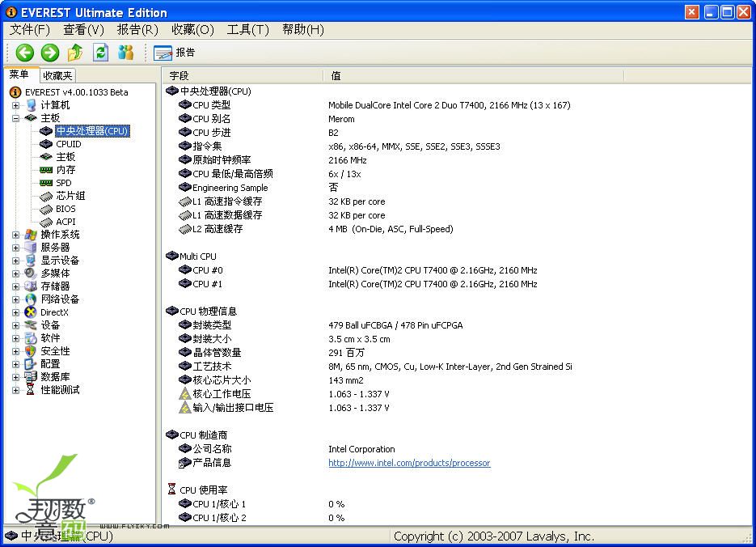Click the 存储器 storage icon in tree

(x=31, y=286)
